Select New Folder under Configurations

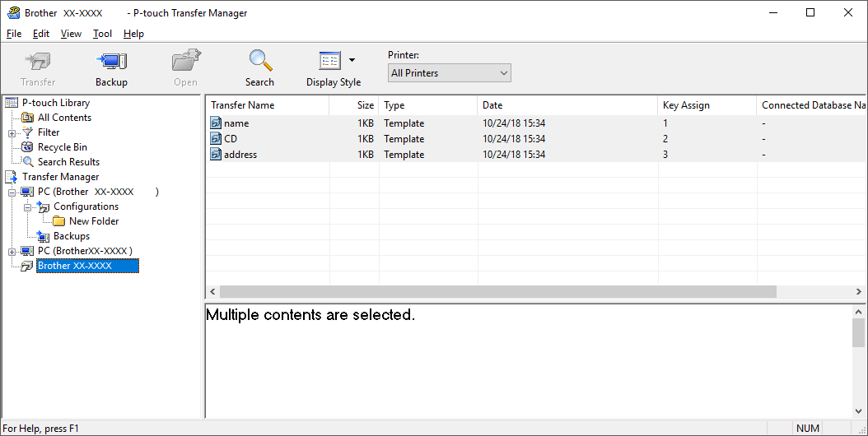click(x=93, y=221)
